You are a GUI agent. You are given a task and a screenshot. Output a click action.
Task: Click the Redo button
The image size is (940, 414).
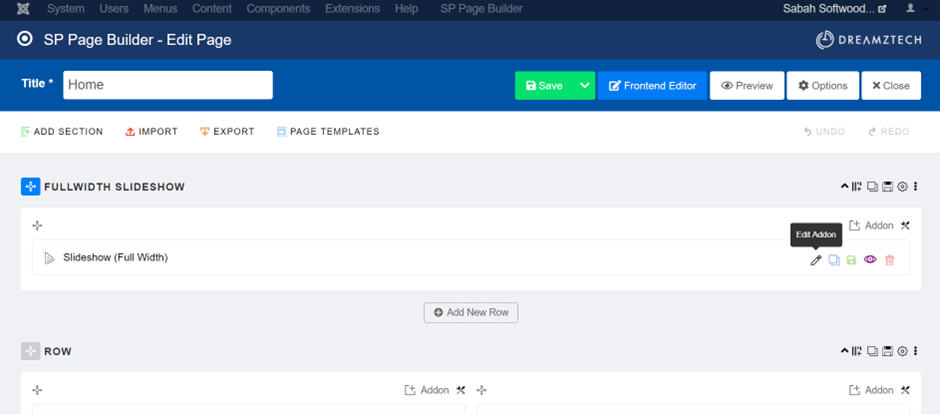point(889,132)
